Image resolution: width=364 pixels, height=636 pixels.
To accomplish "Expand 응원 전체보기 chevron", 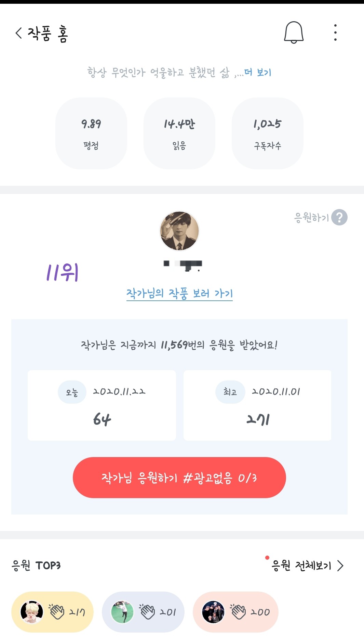I will 340,566.
